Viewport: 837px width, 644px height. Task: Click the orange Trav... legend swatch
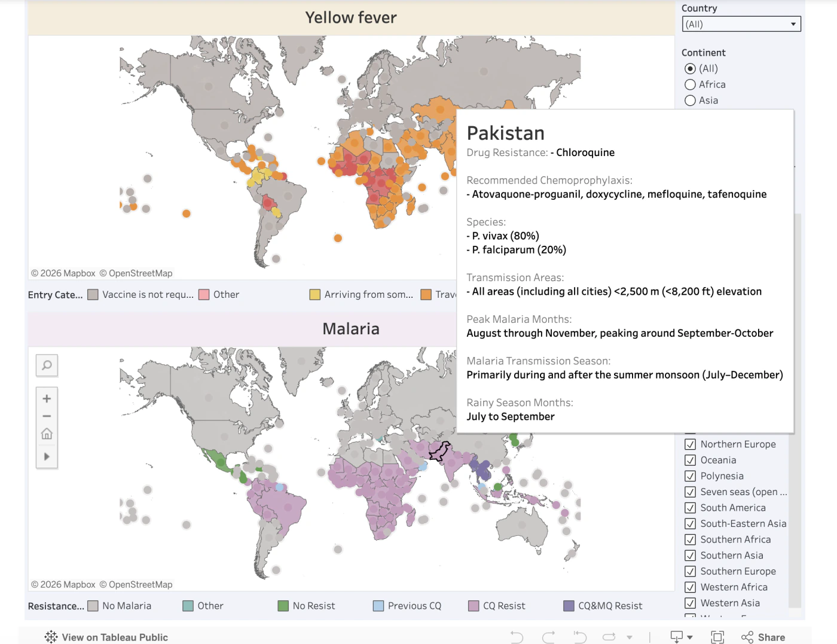pyautogui.click(x=426, y=295)
